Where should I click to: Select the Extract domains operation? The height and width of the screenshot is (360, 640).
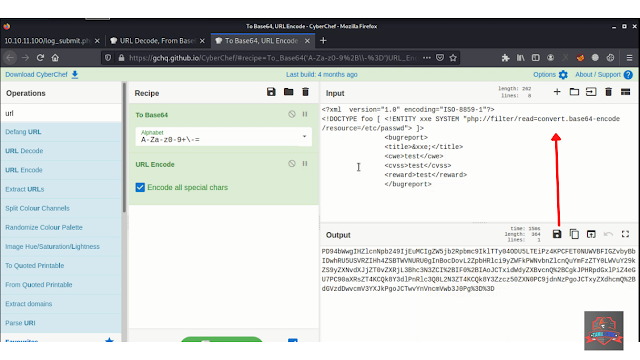61,304
